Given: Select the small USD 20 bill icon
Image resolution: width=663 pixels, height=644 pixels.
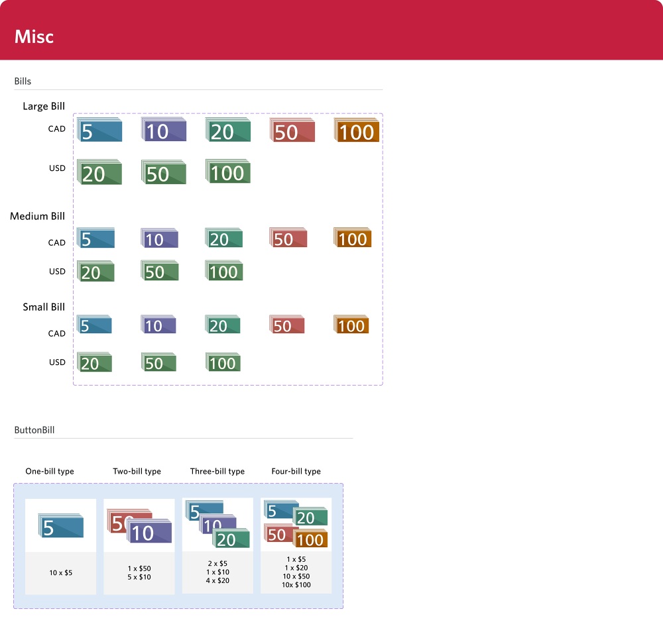Looking at the screenshot, I should [94, 362].
